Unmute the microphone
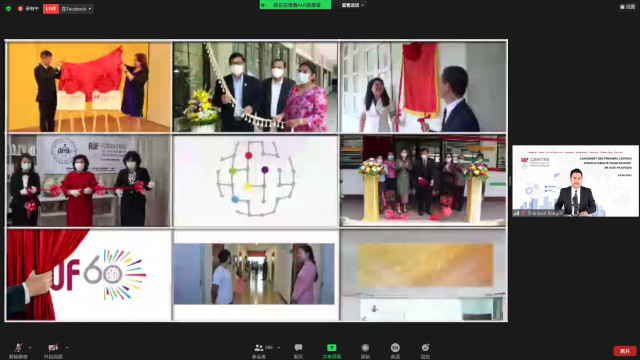Screen dimensions: 640x360 (18, 351)
